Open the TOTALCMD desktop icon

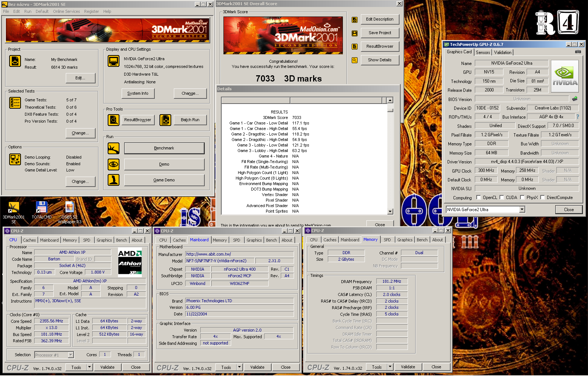click(42, 210)
